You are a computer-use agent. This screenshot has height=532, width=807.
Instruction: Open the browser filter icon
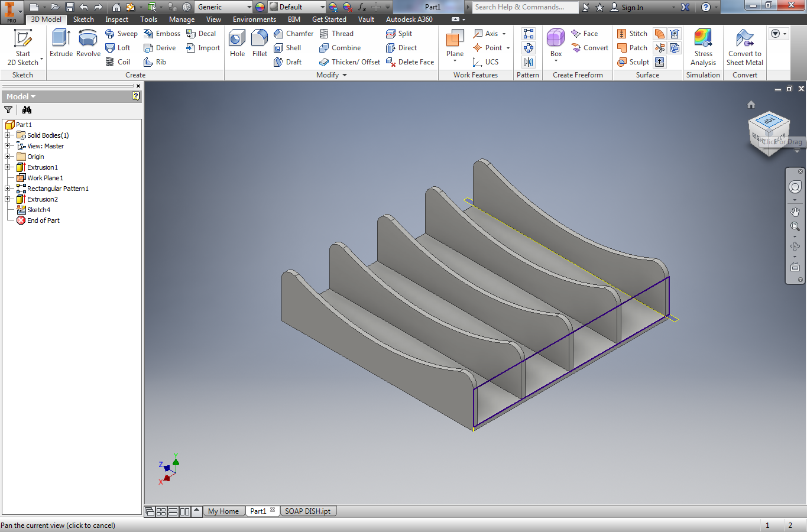click(x=8, y=110)
